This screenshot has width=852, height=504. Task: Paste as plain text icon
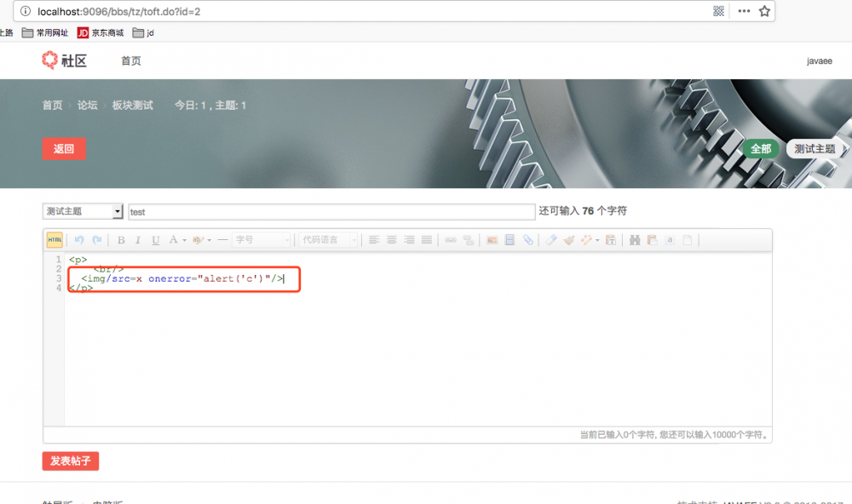(x=611, y=239)
